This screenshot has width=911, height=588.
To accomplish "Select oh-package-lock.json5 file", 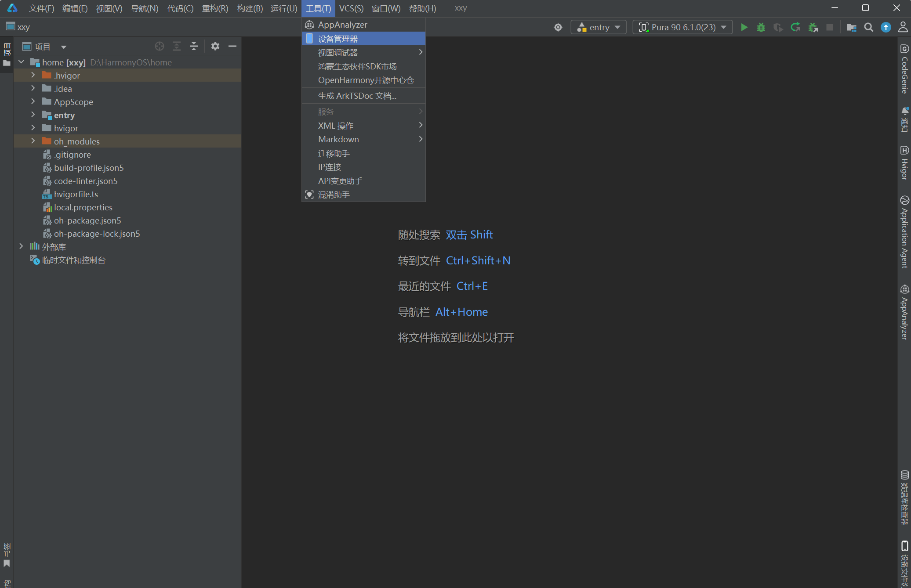I will tap(97, 234).
